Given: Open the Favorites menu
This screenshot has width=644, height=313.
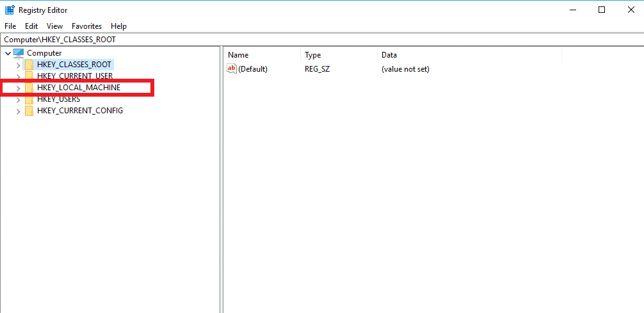Looking at the screenshot, I should [86, 26].
